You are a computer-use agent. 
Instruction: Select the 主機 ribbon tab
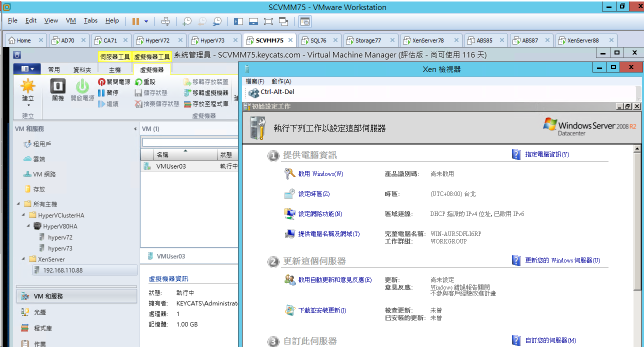click(115, 70)
